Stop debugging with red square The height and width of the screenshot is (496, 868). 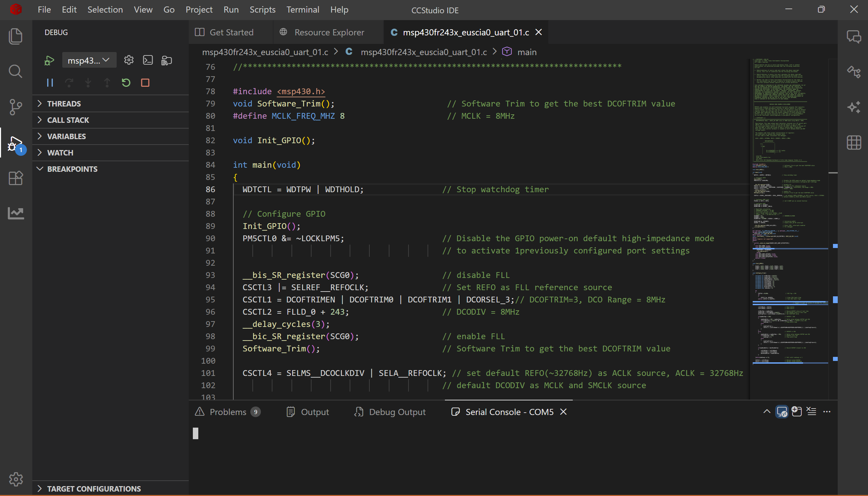click(146, 82)
